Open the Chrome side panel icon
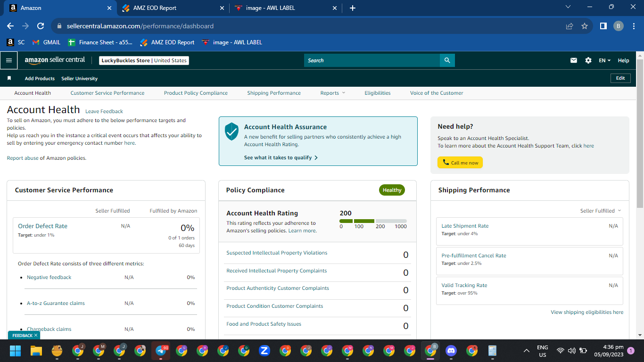The width and height of the screenshot is (644, 362). coord(603,26)
